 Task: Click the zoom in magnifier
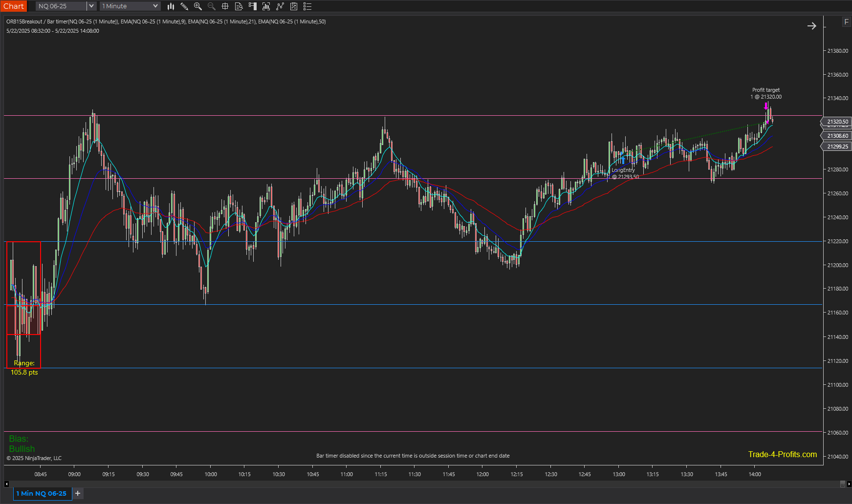(x=198, y=6)
